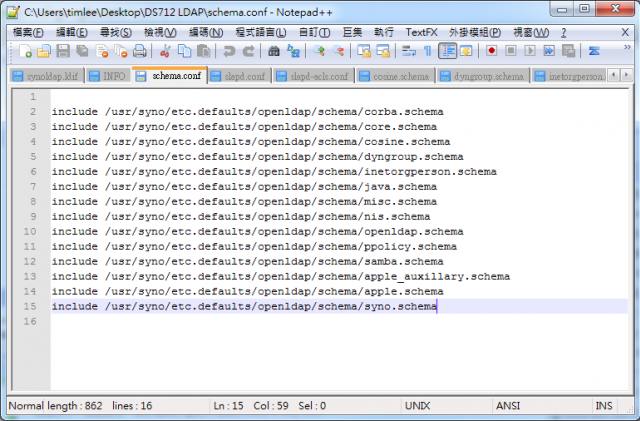Screen dimensions: 640x421
Task: Toggle show all characters pilcrow icon
Action: click(x=427, y=51)
